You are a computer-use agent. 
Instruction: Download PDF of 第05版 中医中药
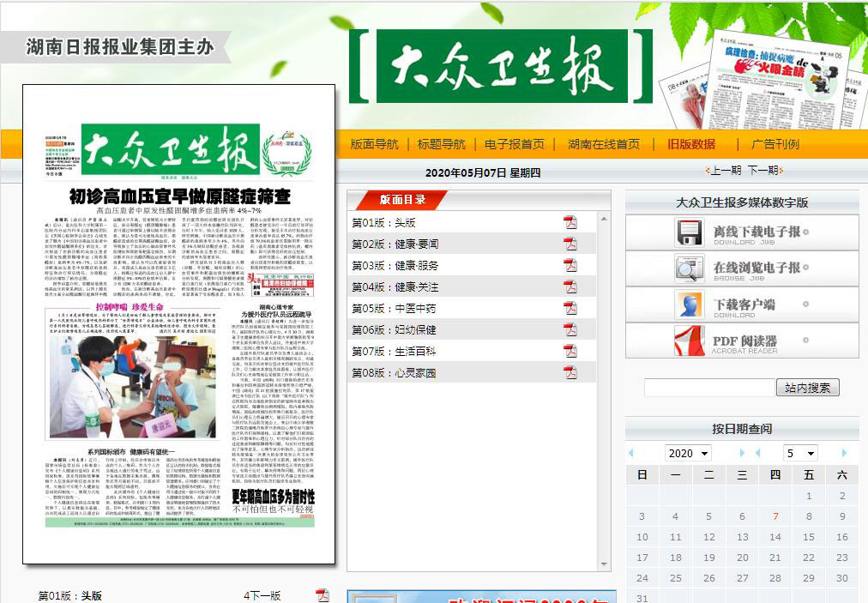(x=570, y=309)
